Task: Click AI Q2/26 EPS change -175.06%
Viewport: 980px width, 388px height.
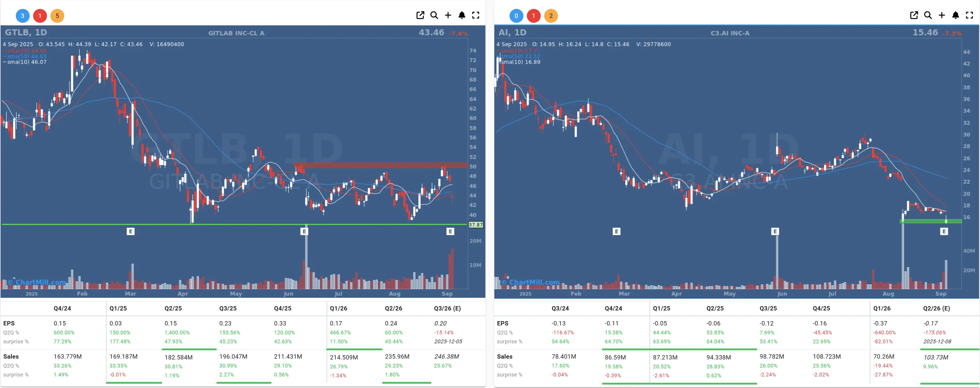Action: click(934, 332)
